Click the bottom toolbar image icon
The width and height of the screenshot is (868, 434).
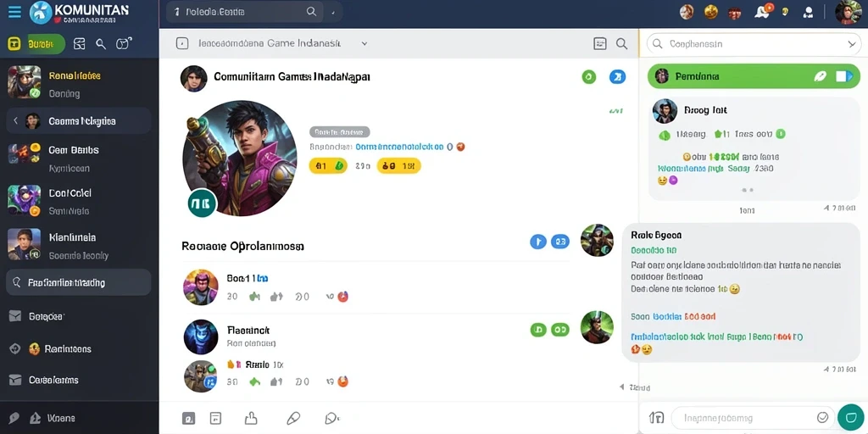tap(188, 418)
